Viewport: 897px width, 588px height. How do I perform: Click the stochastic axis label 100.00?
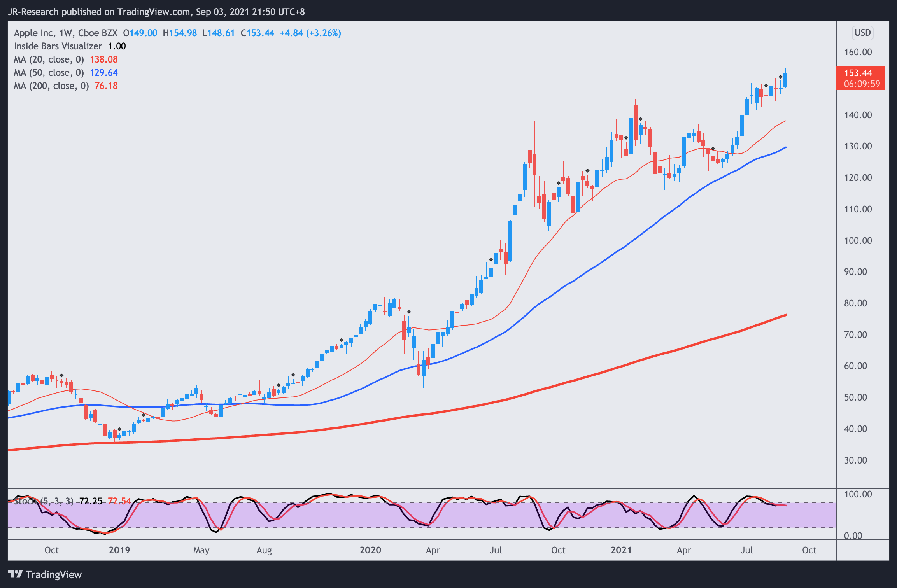(x=858, y=494)
